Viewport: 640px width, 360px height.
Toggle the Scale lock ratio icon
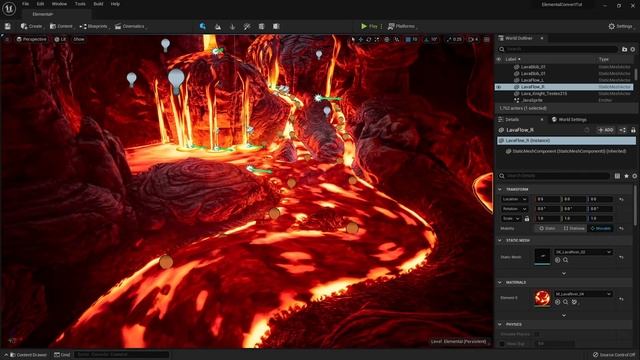click(527, 219)
